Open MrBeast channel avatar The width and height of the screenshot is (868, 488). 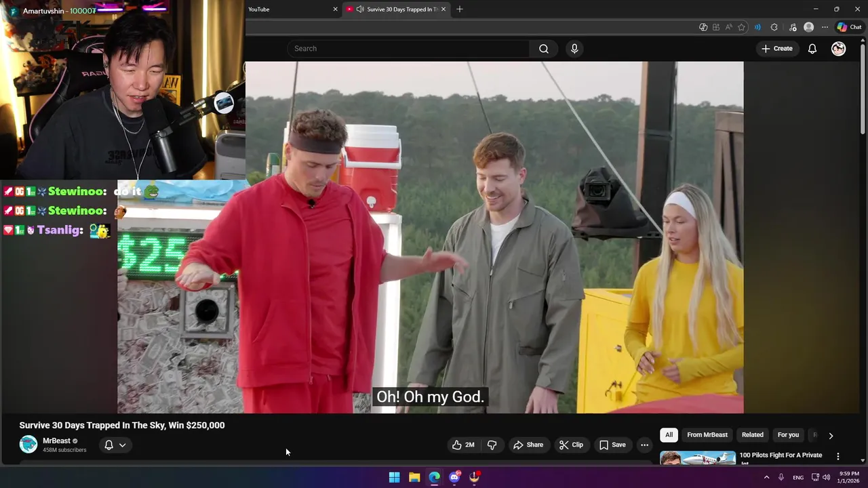pos(28,445)
